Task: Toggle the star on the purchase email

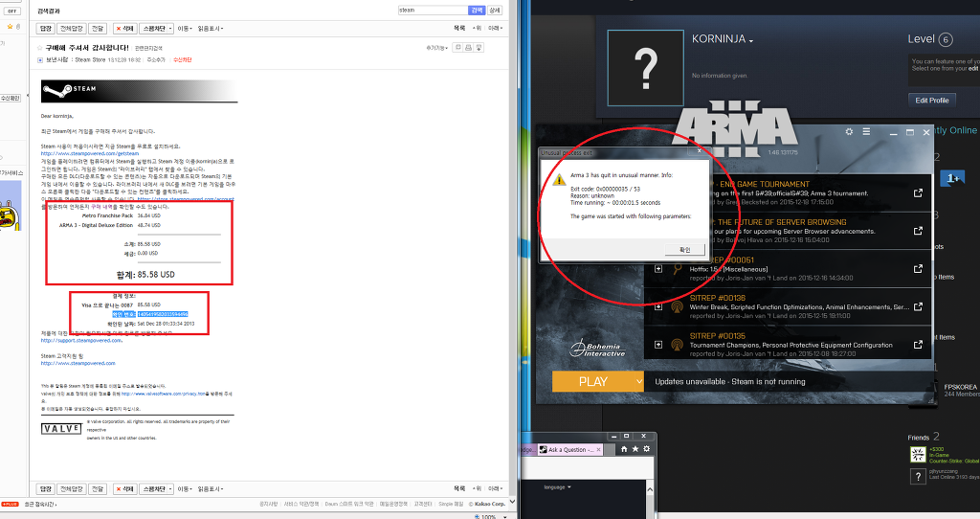Action: (x=39, y=48)
